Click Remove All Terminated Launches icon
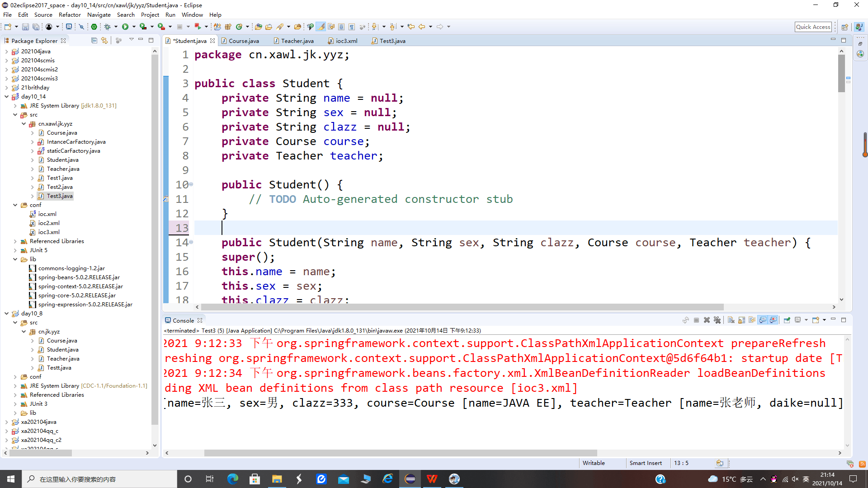The width and height of the screenshot is (868, 488). point(717,320)
